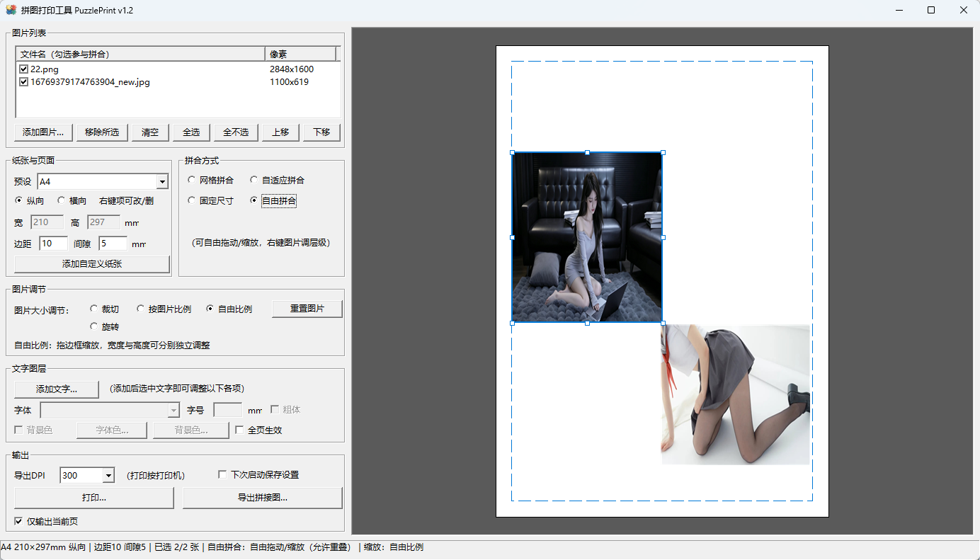This screenshot has width=980, height=560.
Task: Enable 全页生效 checkbox
Action: (x=239, y=430)
